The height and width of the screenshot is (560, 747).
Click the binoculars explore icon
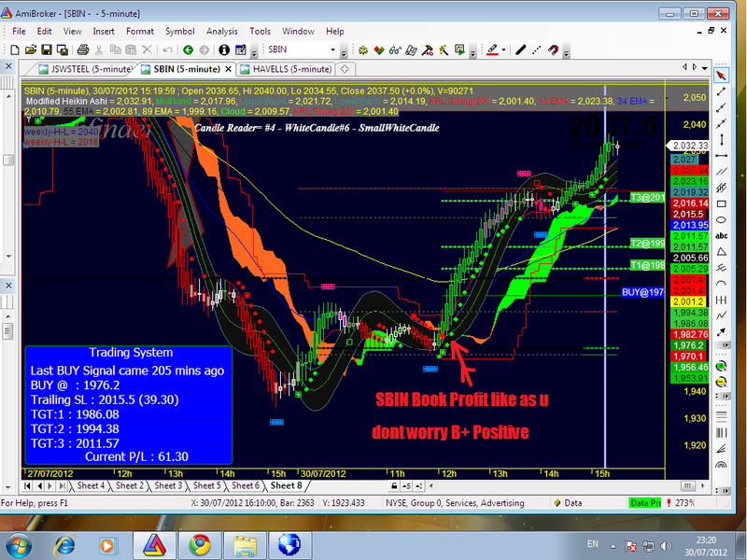(x=395, y=49)
